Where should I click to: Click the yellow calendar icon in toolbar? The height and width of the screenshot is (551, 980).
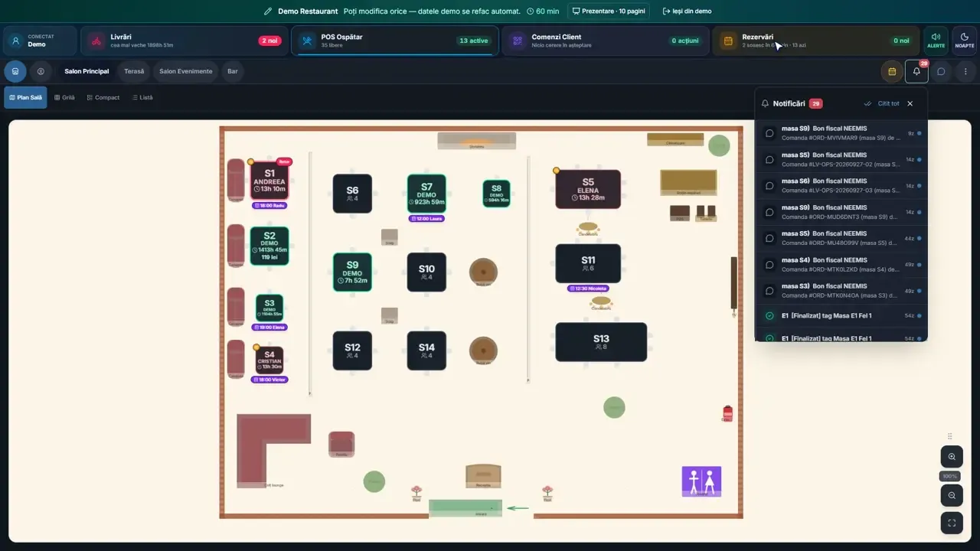(892, 71)
